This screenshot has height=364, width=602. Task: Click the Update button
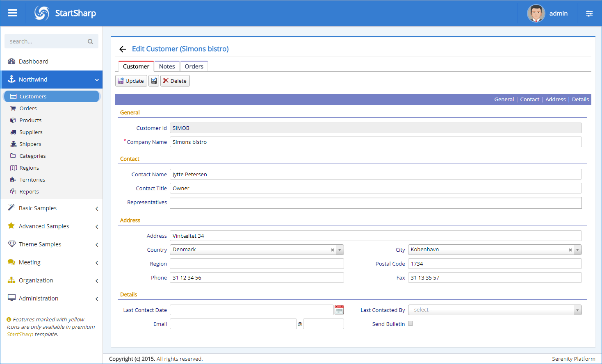(x=131, y=81)
